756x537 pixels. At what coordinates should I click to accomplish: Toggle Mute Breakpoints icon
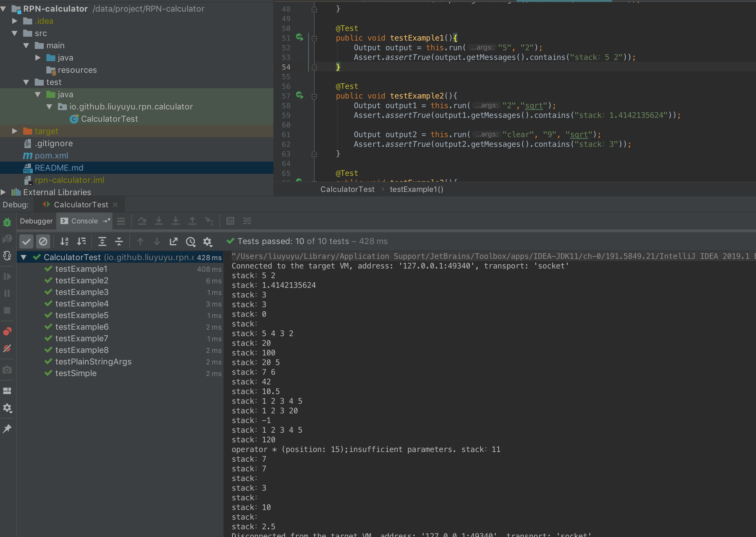[x=7, y=349]
